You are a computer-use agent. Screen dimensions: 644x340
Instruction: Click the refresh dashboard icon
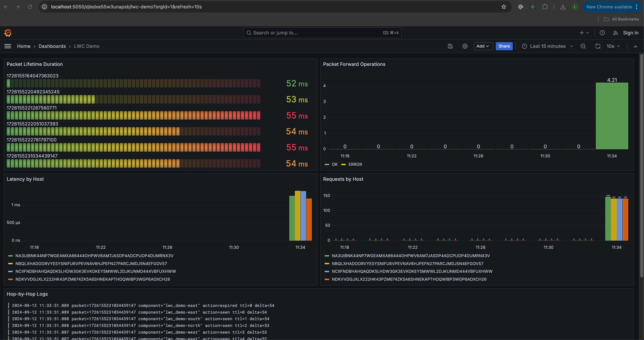598,46
